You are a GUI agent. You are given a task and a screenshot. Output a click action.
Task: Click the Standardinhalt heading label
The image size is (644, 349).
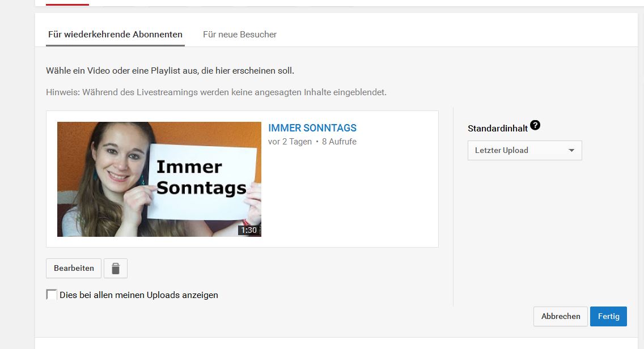tap(497, 129)
